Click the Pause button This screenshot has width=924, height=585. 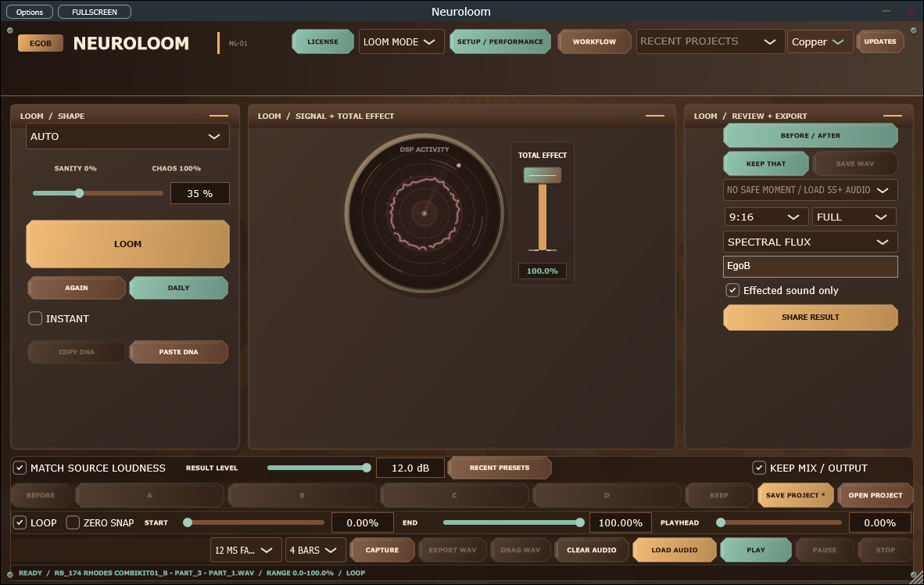pyautogui.click(x=825, y=551)
